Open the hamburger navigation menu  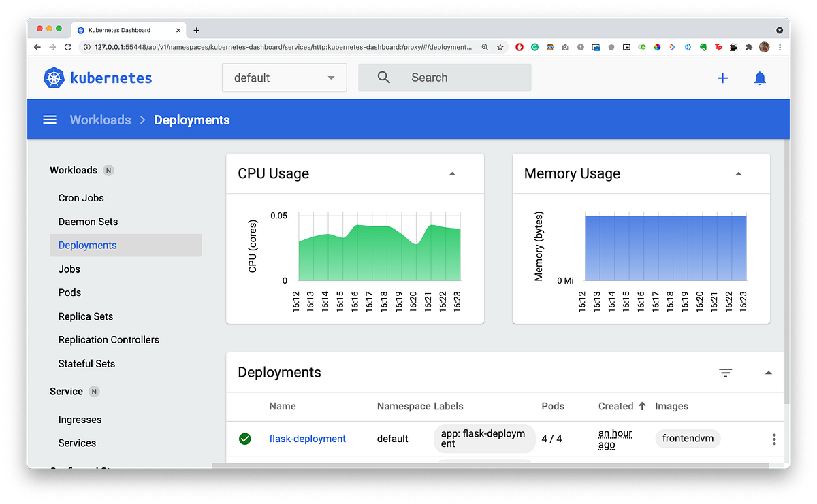[x=49, y=119]
